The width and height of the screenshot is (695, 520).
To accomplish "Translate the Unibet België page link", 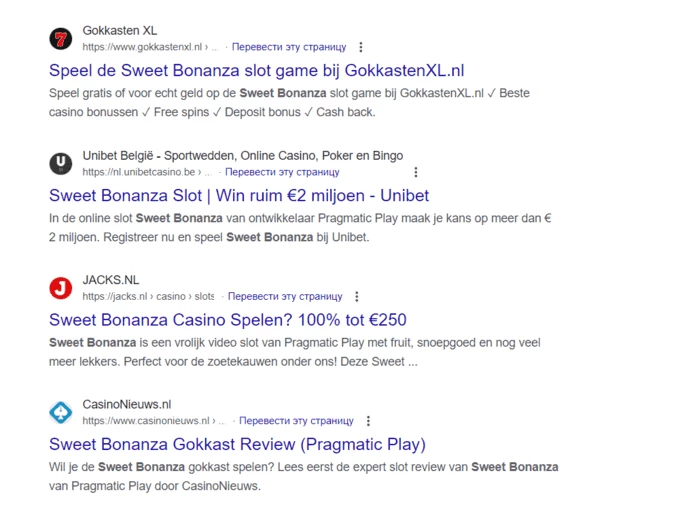I will pyautogui.click(x=282, y=172).
